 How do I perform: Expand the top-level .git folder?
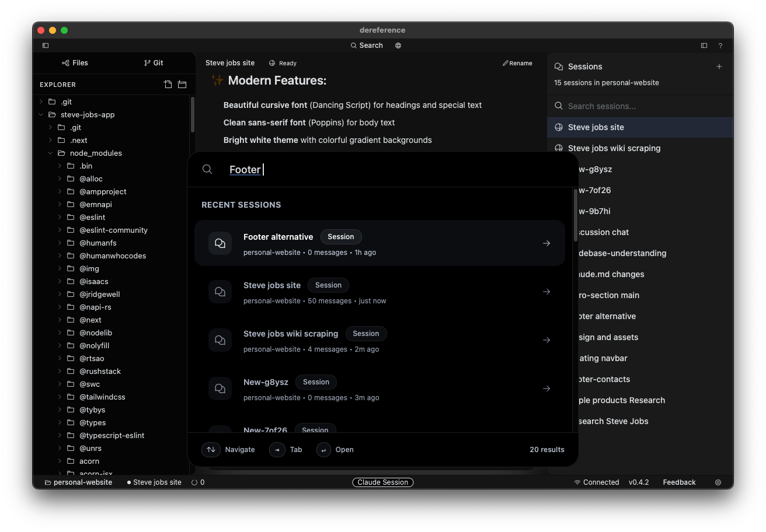click(x=41, y=101)
